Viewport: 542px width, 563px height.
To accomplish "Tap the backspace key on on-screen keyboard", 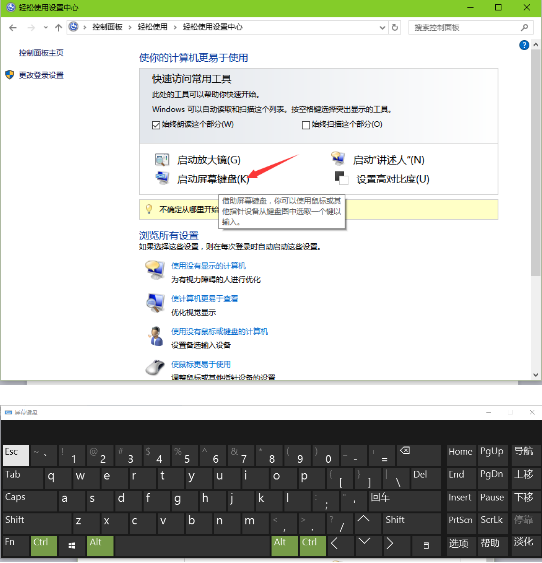I will pyautogui.click(x=419, y=455).
